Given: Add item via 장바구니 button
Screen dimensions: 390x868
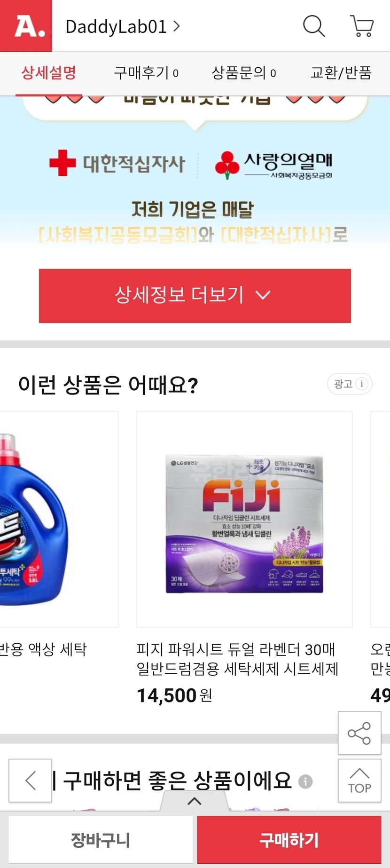Looking at the screenshot, I should [x=101, y=840].
